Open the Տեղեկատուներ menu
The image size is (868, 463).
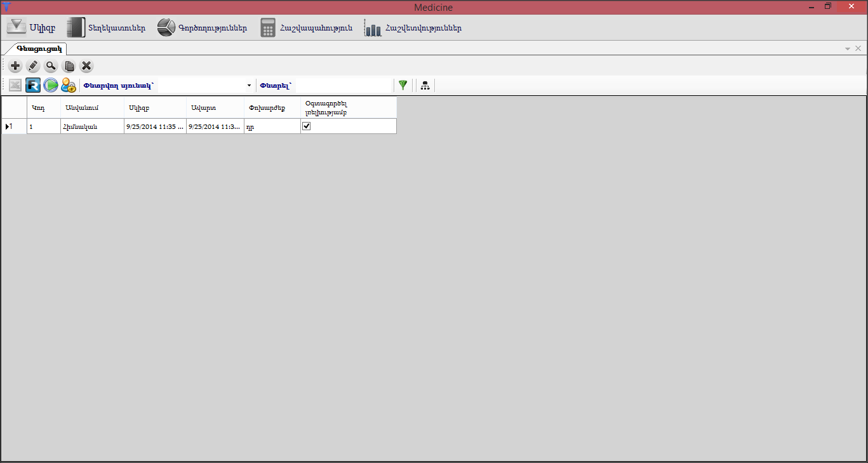(x=107, y=28)
